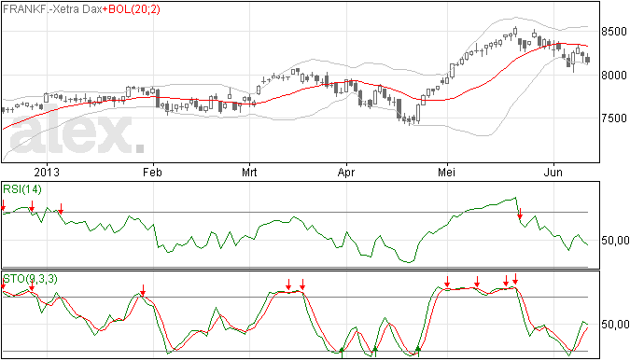The width and height of the screenshot is (644, 361).
Task: Click the STO(9,3,3) indicator label
Action: (31, 279)
